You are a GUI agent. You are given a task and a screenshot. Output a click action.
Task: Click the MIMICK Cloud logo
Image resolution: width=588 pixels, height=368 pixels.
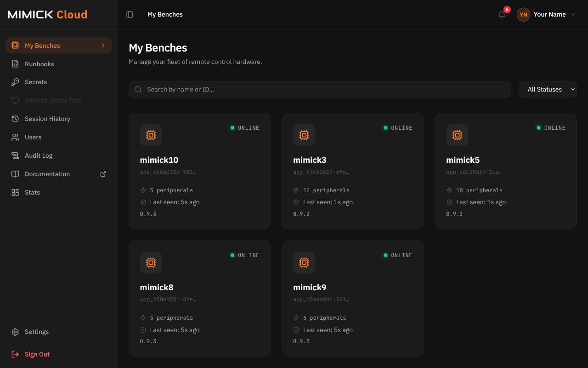point(48,14)
